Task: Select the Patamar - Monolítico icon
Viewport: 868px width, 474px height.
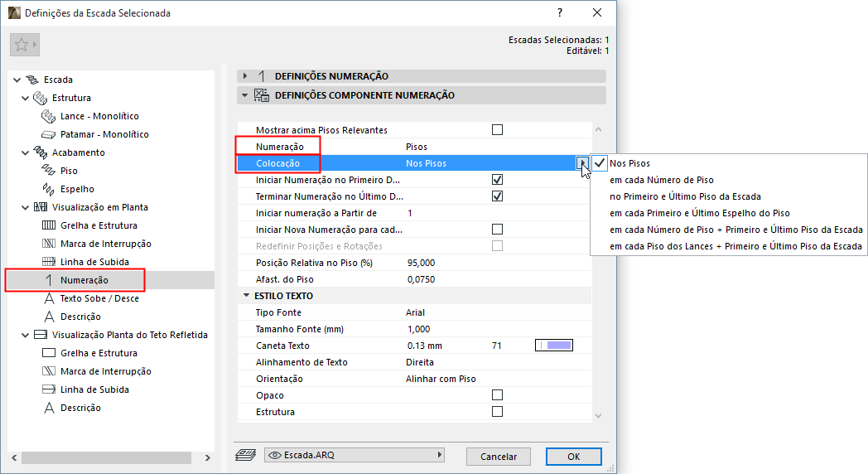Action: pyautogui.click(x=49, y=134)
